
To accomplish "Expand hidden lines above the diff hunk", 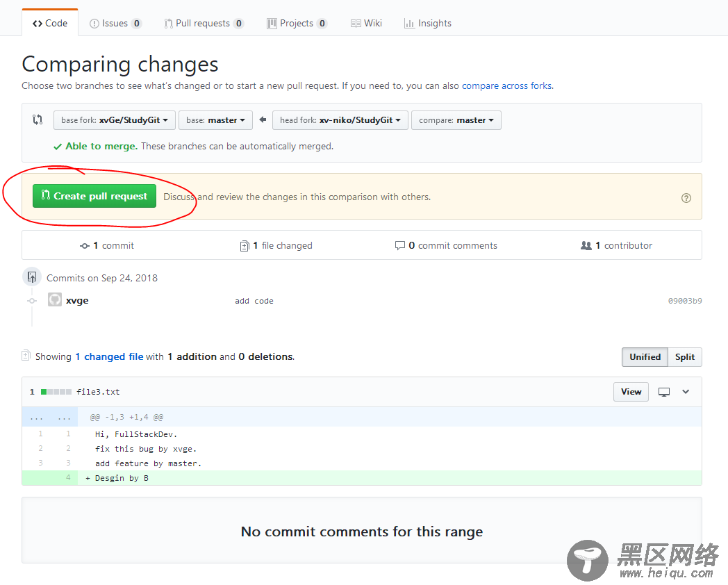I will [x=49, y=418].
